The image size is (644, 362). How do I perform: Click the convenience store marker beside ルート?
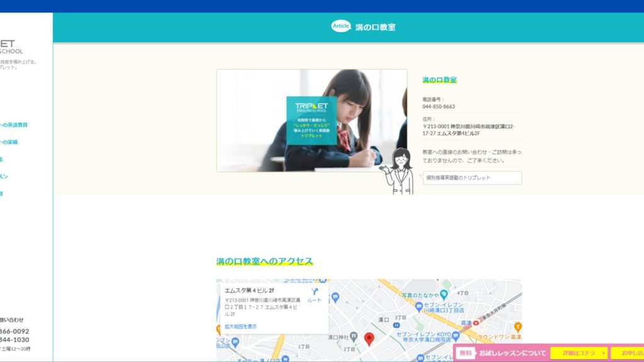(x=335, y=297)
